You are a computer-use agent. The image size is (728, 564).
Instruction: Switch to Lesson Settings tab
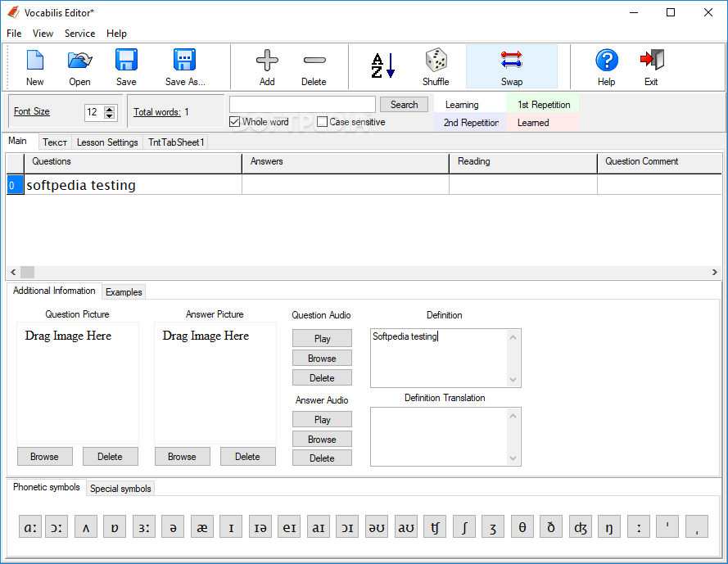point(107,142)
